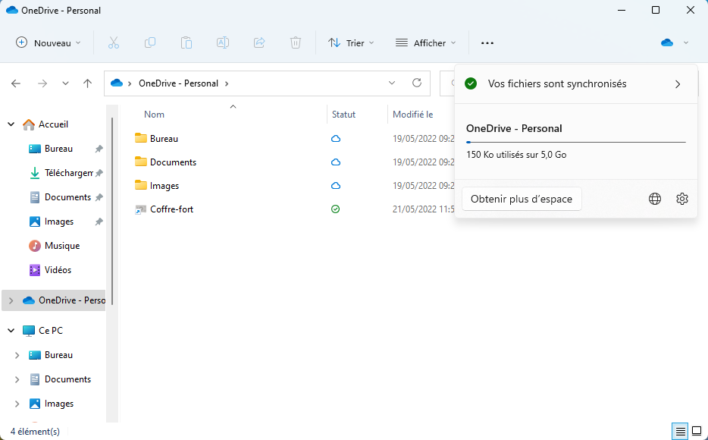Open the three-dot more options menu
This screenshot has height=440, width=708.
[487, 43]
